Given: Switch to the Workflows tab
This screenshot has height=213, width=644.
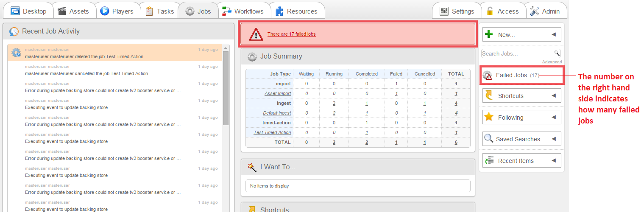Looking at the screenshot, I should click(243, 11).
